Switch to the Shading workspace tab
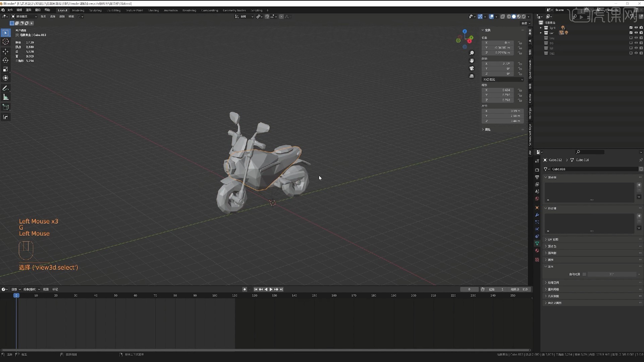 [153, 10]
